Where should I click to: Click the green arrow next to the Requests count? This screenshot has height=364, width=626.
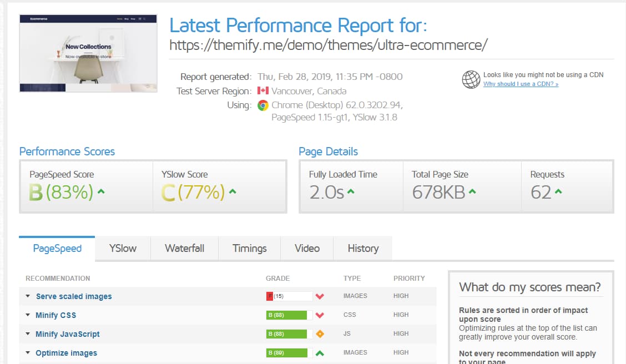tap(558, 192)
